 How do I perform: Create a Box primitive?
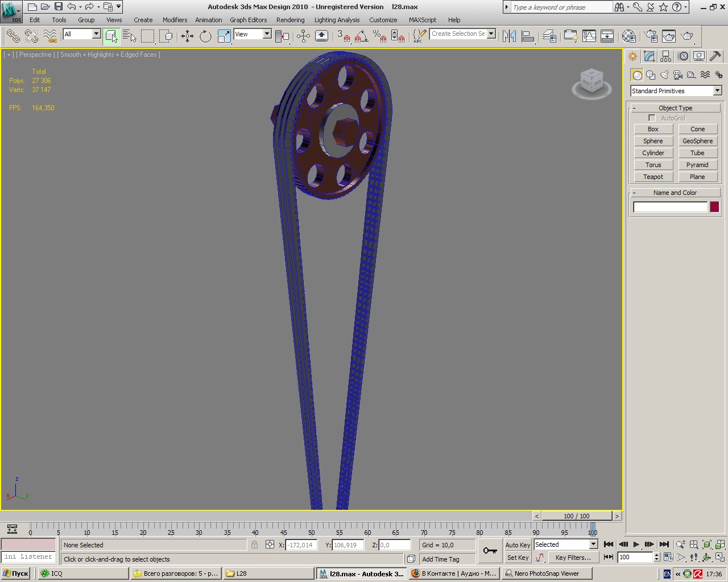coord(653,129)
